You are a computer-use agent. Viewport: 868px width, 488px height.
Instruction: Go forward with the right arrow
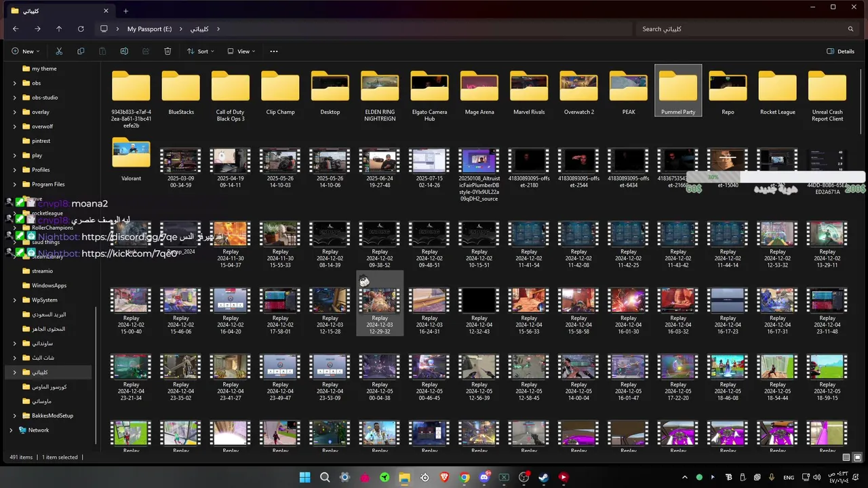coord(37,29)
